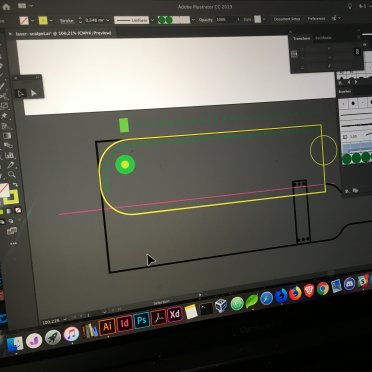Click the stroke weight value field
The image size is (372, 372).
(x=94, y=20)
